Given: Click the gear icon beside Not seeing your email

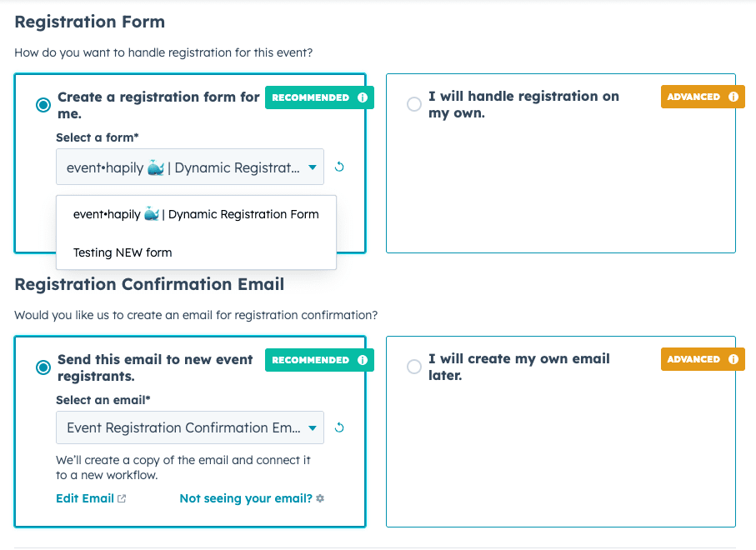Looking at the screenshot, I should (320, 498).
